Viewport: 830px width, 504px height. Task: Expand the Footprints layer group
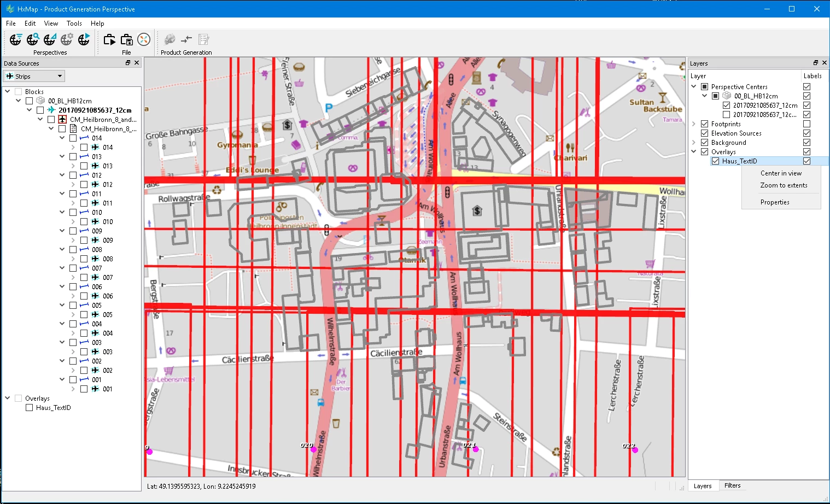tap(694, 124)
